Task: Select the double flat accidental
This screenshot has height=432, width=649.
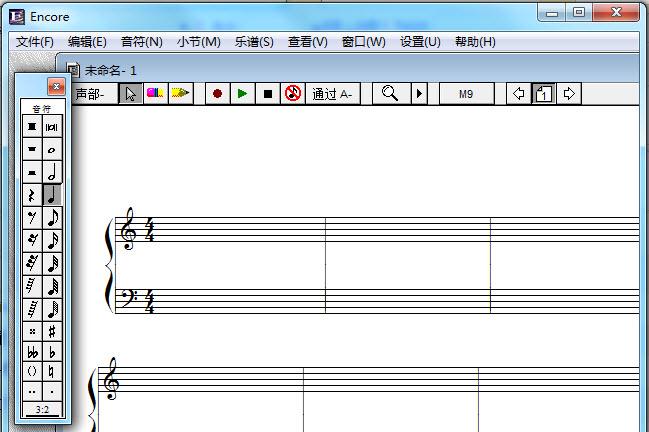Action: click(32, 352)
